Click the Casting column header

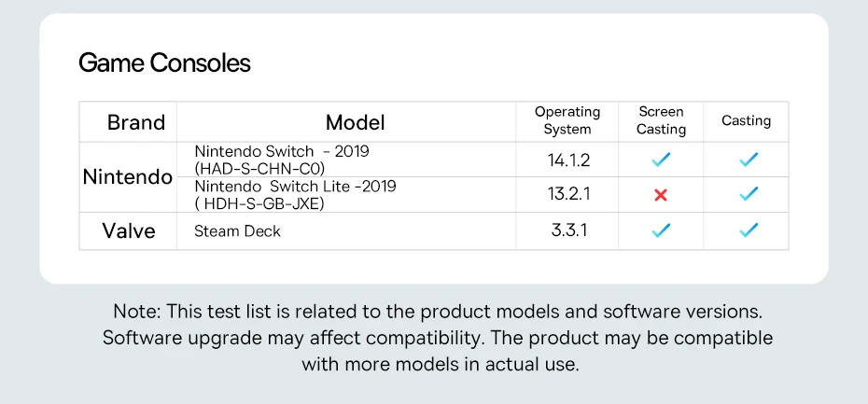[746, 120]
